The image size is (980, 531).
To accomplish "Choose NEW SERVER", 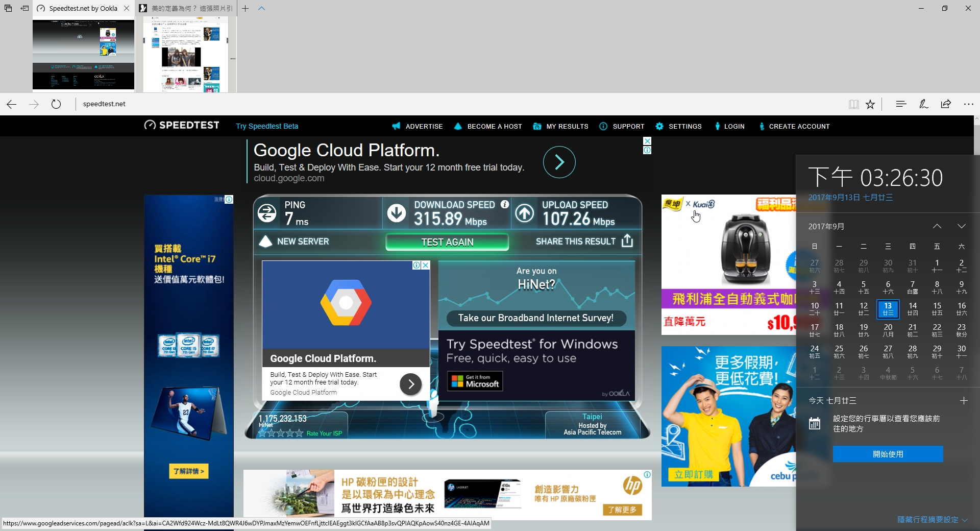I will pyautogui.click(x=294, y=242).
